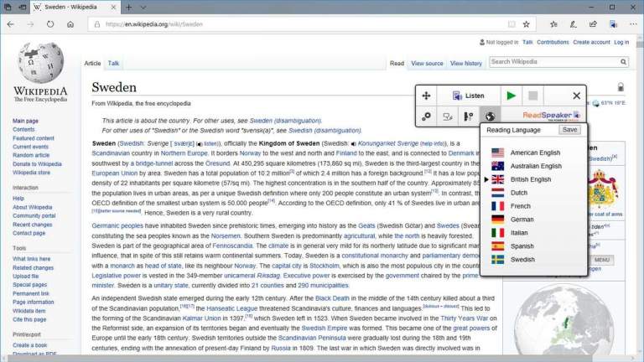Viewport: 644px width, 362px height.
Task: Open the add notes pen icon
Action: pyautogui.click(x=574, y=24)
